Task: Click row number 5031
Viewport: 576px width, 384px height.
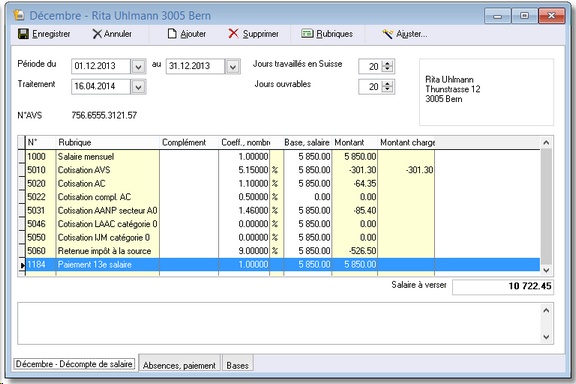Action: pyautogui.click(x=40, y=211)
